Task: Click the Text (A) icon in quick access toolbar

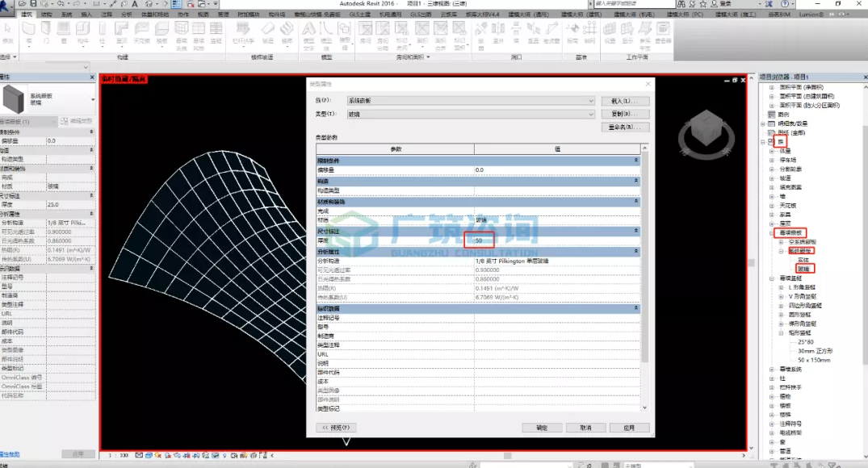Action: point(135,4)
